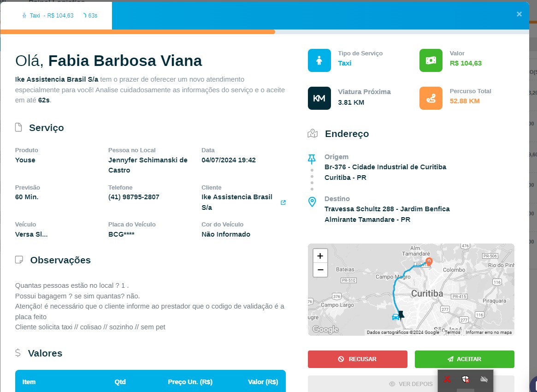Click the Observações note icon
The image size is (537, 392).
pyautogui.click(x=19, y=260)
